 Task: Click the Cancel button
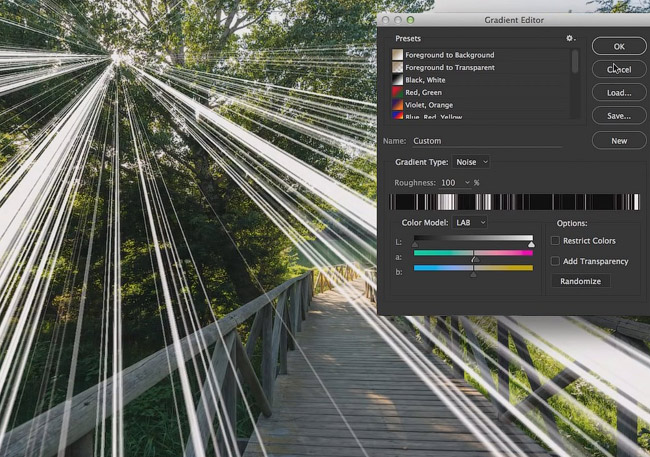pyautogui.click(x=618, y=69)
